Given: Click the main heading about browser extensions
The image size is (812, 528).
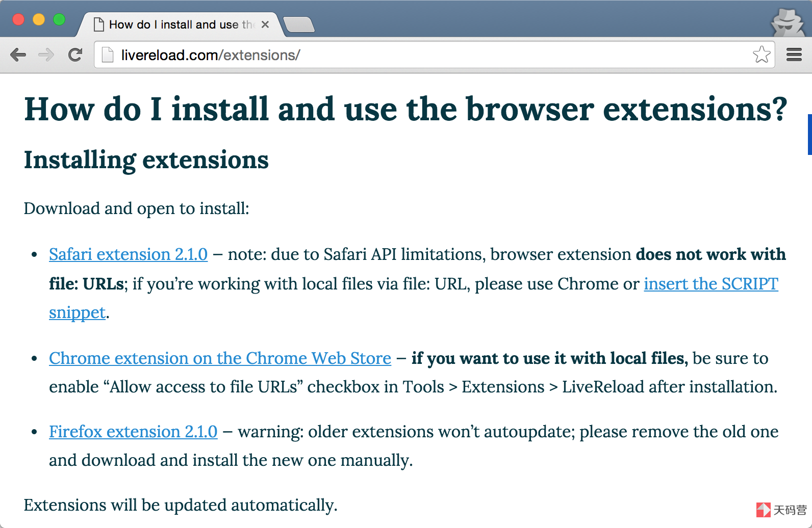Looking at the screenshot, I should (x=406, y=109).
